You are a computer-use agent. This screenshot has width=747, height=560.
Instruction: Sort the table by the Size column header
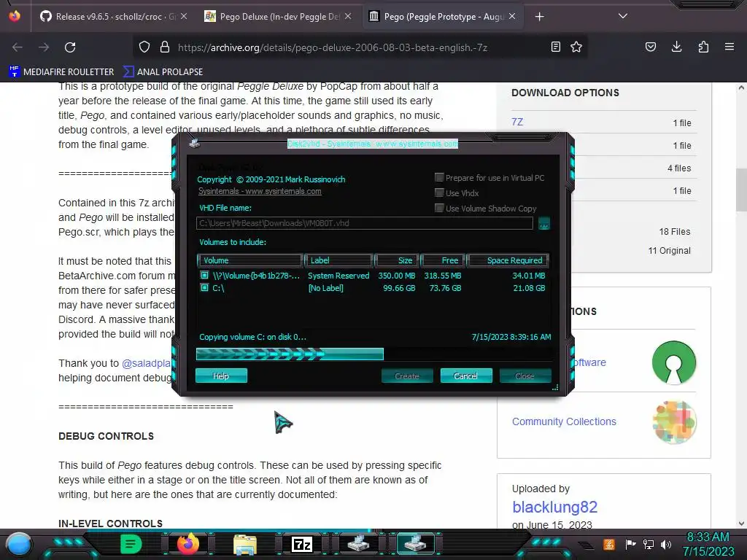pos(397,260)
